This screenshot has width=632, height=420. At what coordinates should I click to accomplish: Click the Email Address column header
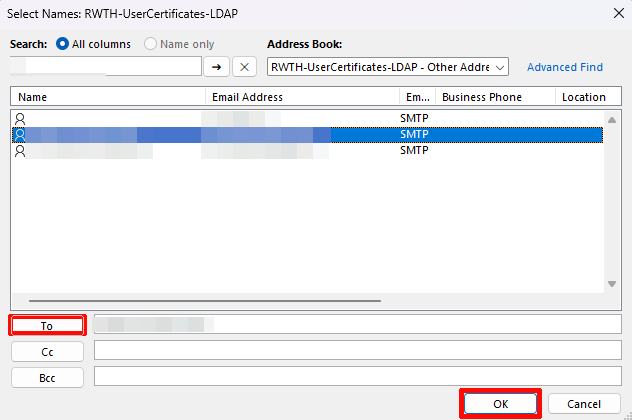click(x=301, y=97)
